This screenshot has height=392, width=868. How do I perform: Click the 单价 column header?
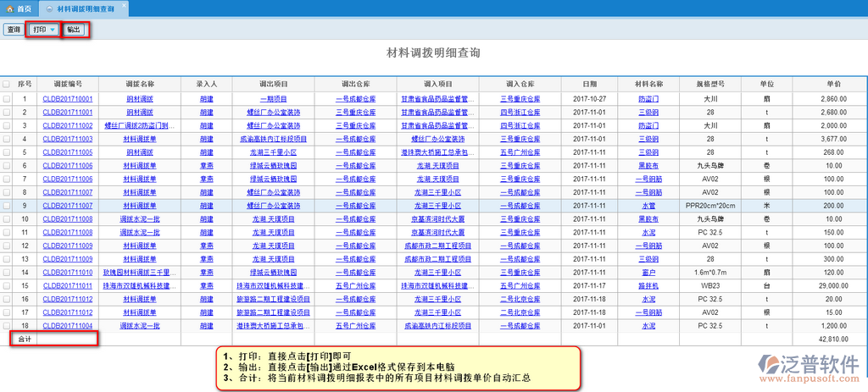coord(833,85)
